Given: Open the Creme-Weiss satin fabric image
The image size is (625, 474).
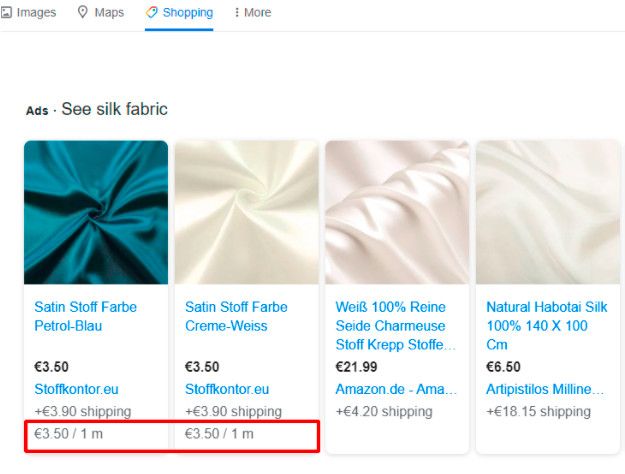Looking at the screenshot, I should 247,212.
